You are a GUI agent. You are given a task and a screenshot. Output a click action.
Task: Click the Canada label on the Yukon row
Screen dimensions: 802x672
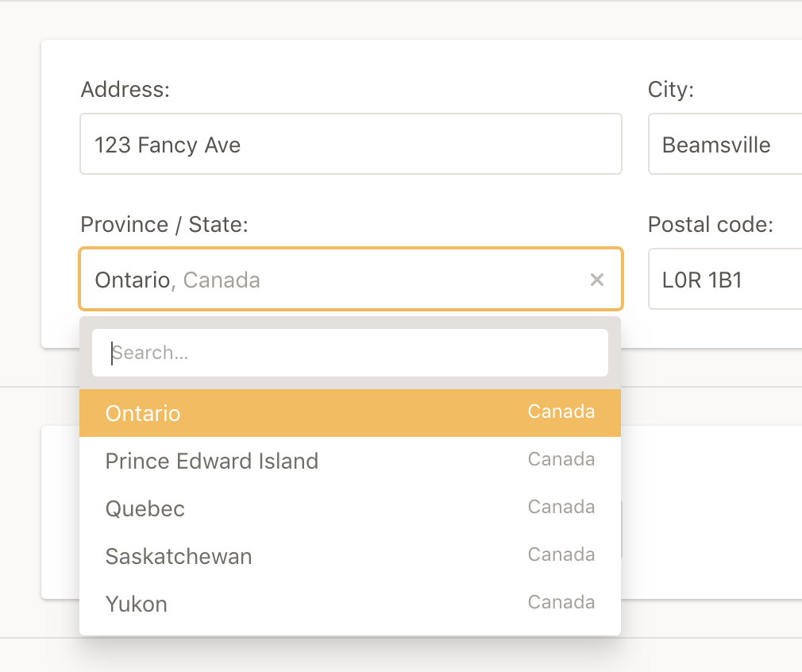[561, 602]
